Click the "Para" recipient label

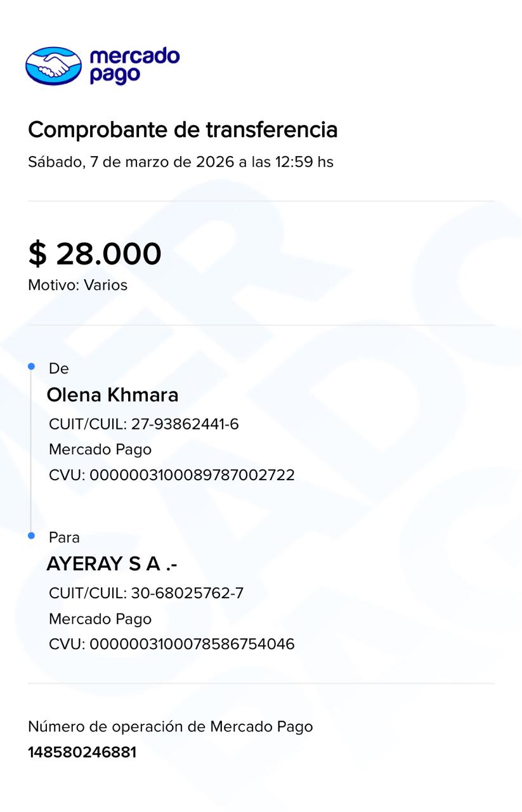[64, 538]
